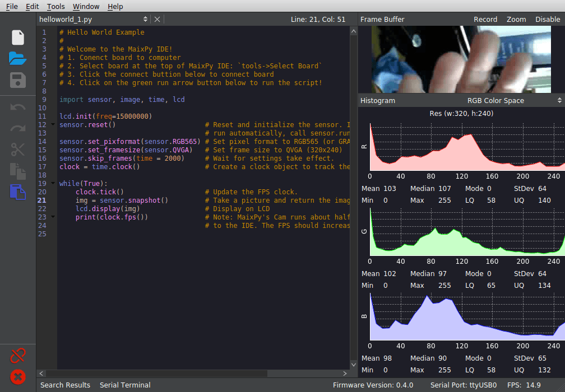The width and height of the screenshot is (565, 392).
Task: Show the Search Results panel
Action: click(65, 385)
